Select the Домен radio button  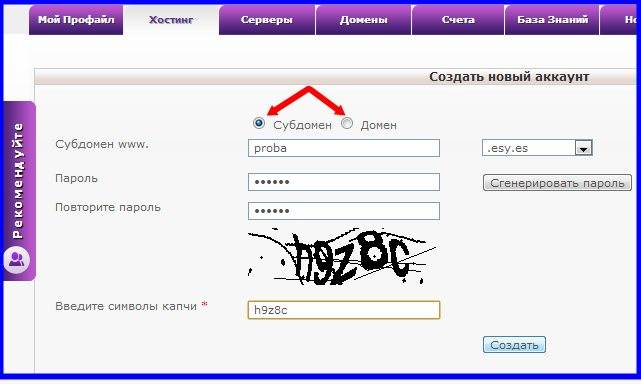coord(347,123)
